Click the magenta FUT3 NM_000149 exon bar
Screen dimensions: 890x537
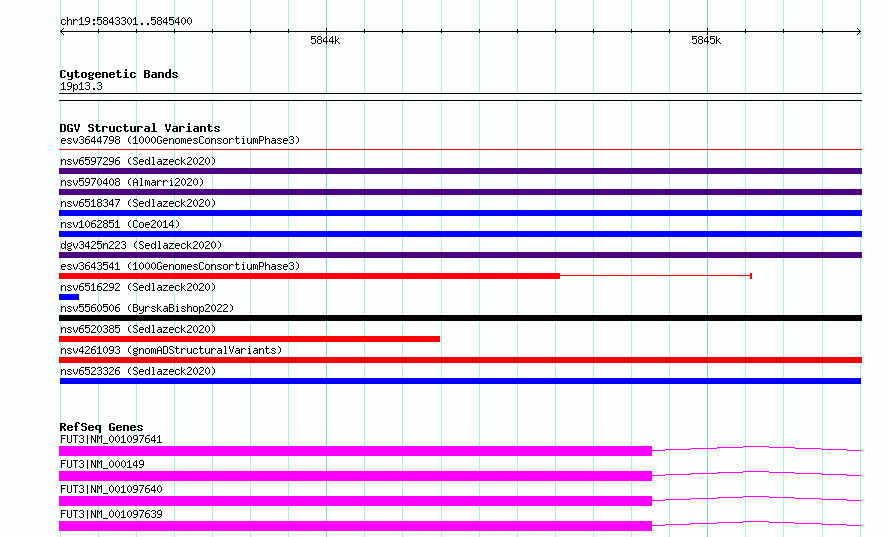pos(355,476)
